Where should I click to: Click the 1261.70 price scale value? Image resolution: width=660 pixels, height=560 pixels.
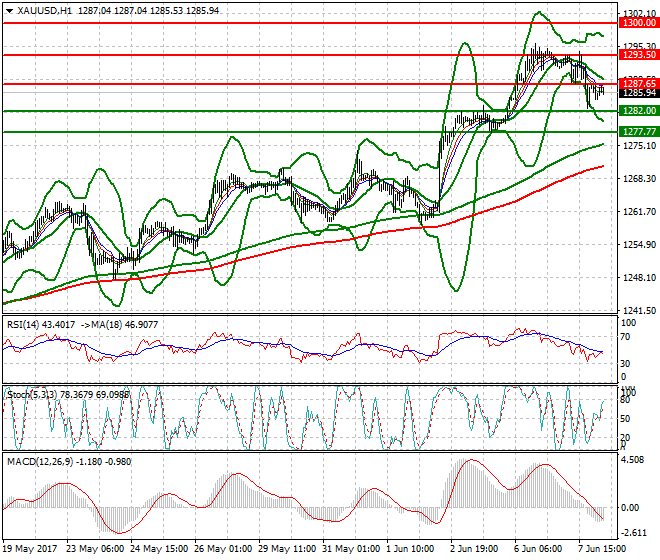point(639,211)
